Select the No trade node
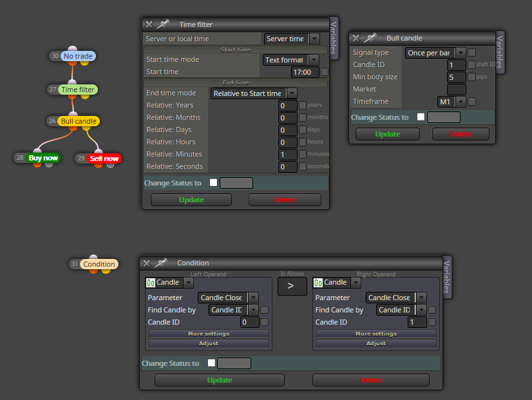The width and height of the screenshot is (532, 400). tap(78, 56)
